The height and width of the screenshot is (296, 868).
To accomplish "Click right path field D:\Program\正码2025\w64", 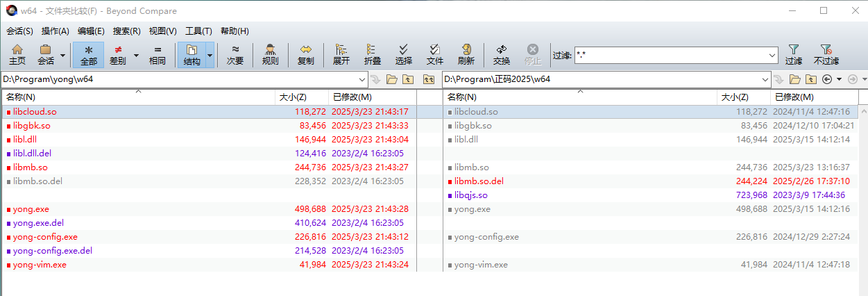I will pyautogui.click(x=602, y=79).
